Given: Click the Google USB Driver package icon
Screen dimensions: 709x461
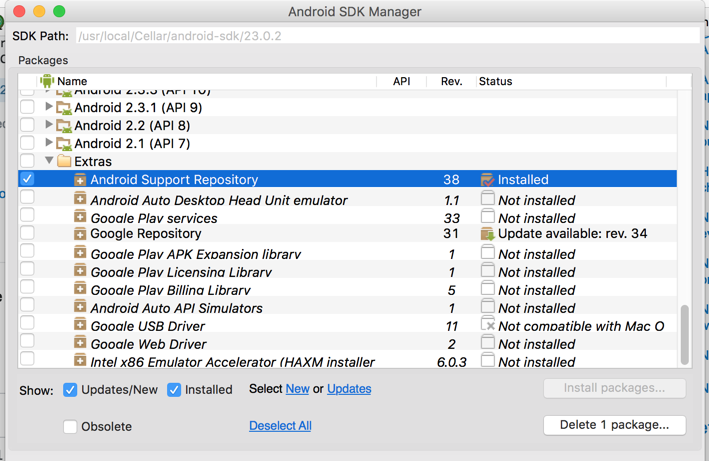Looking at the screenshot, I should [x=80, y=326].
